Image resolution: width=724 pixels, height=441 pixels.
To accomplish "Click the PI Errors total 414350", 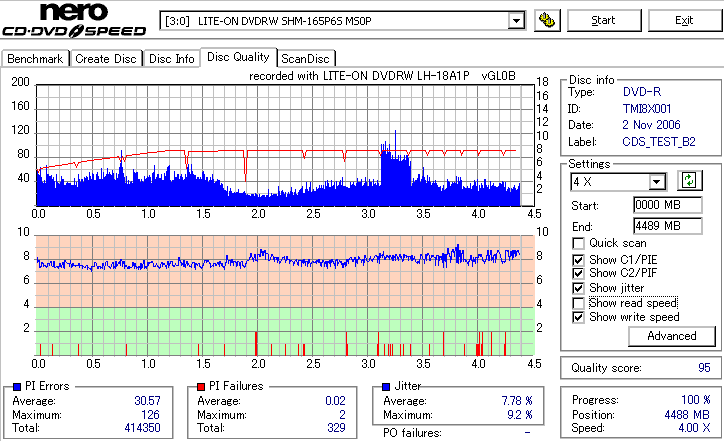I will tap(142, 428).
